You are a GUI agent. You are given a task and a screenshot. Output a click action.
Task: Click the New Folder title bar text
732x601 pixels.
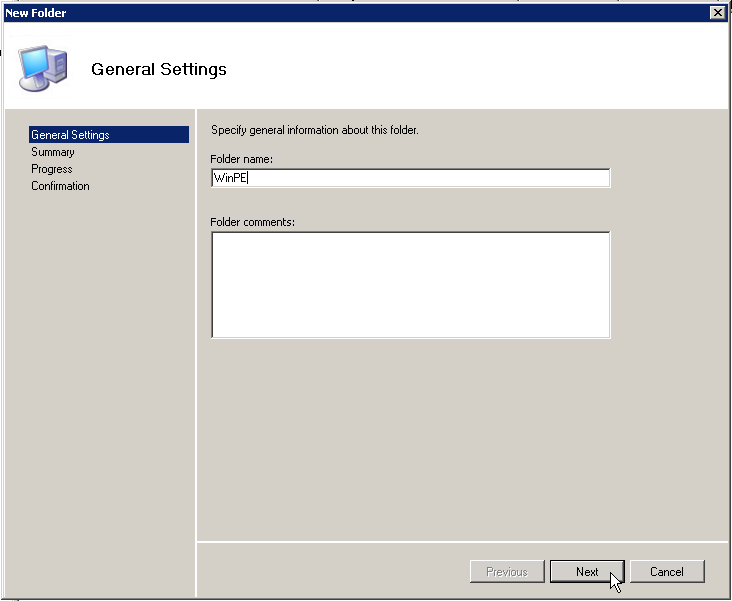point(36,12)
